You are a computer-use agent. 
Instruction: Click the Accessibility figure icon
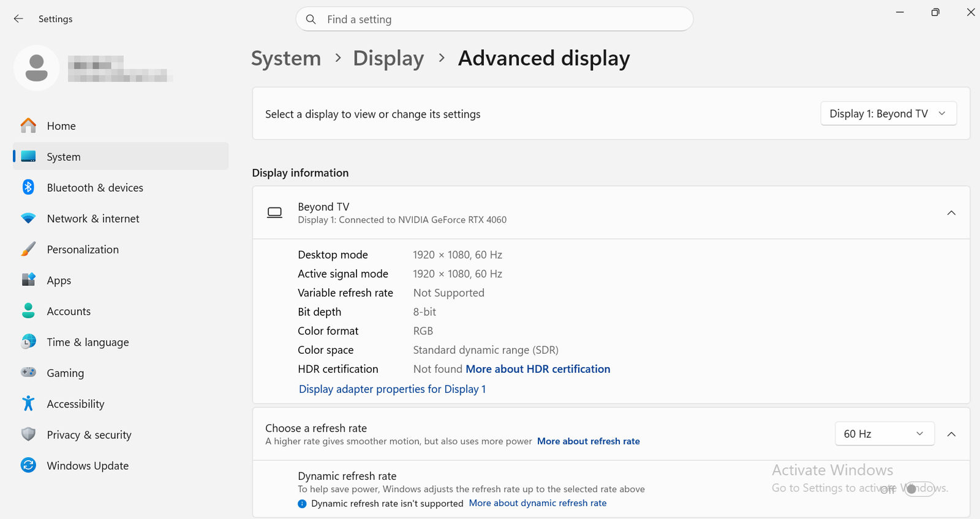[28, 403]
